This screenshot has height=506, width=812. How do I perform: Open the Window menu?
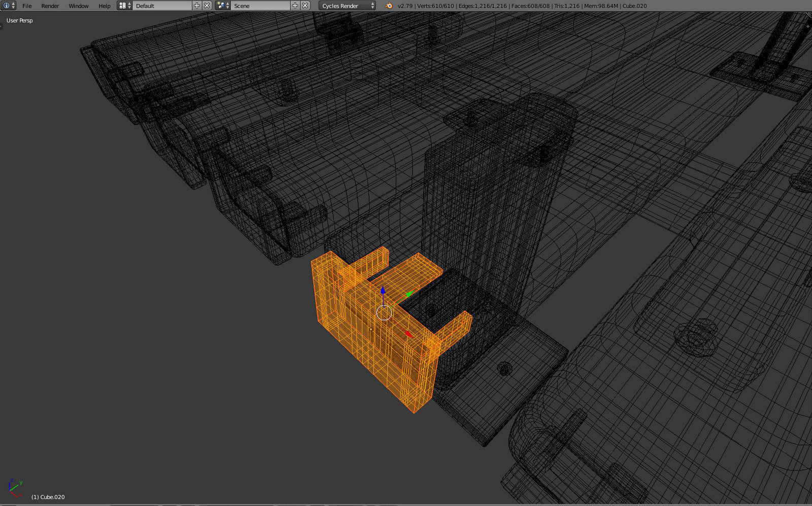click(x=79, y=6)
